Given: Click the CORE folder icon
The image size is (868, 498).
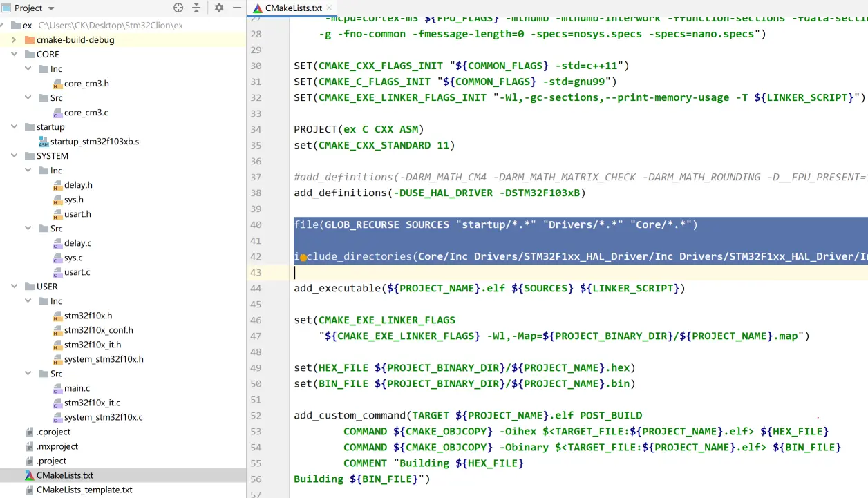Looking at the screenshot, I should coord(29,55).
